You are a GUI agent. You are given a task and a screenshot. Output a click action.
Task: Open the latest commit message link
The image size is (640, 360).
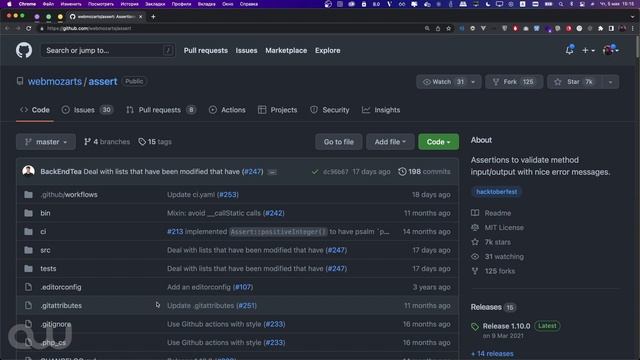pos(162,172)
